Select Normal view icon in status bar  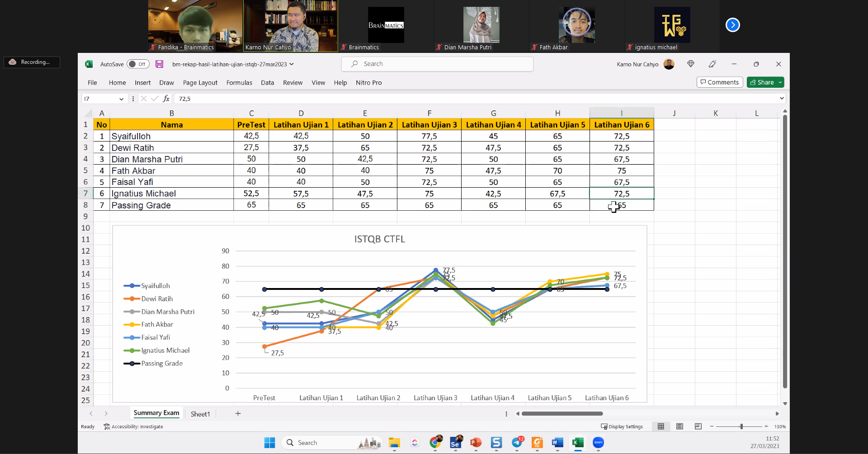(x=661, y=426)
